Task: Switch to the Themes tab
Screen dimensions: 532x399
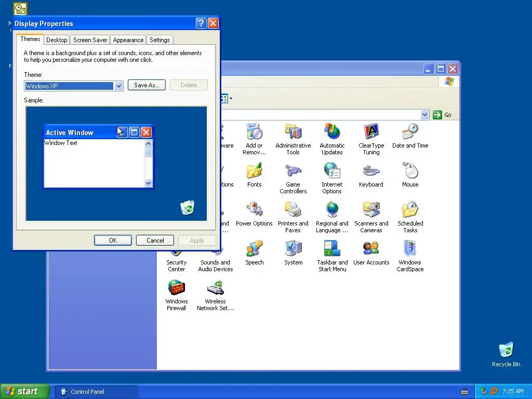Action: pyautogui.click(x=30, y=39)
